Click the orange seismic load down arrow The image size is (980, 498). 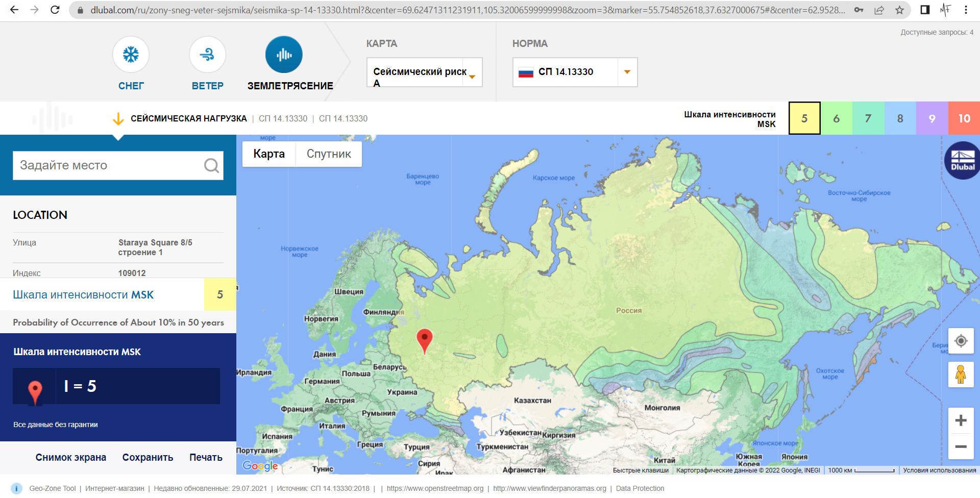(x=118, y=119)
